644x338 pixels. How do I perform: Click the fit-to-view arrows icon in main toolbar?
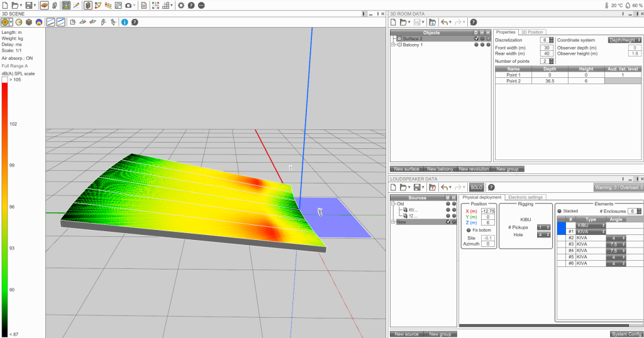[x=156, y=5]
